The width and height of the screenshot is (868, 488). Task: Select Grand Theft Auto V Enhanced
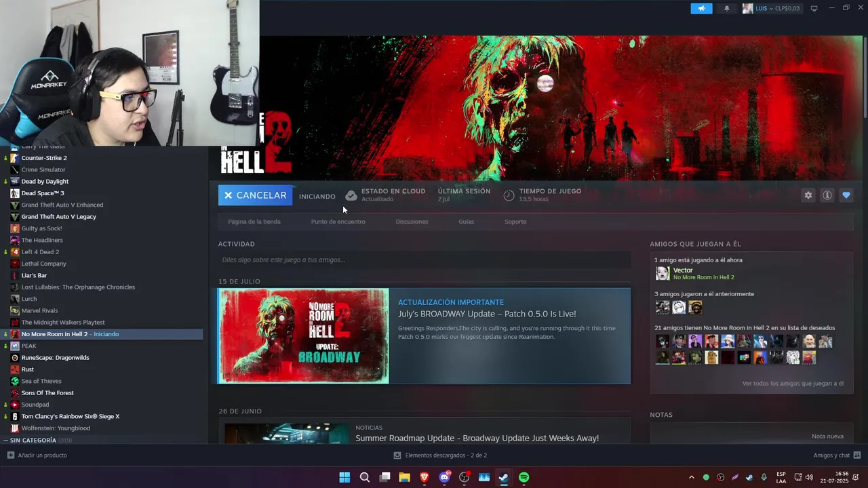tap(62, 205)
